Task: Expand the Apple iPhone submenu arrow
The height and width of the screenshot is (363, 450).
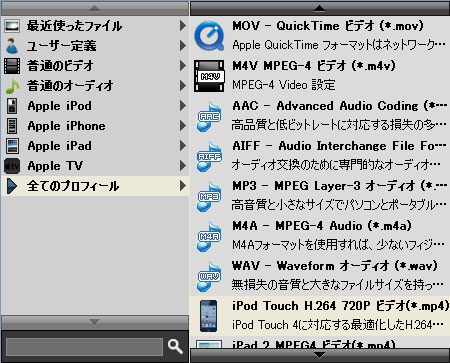Action: [x=182, y=126]
